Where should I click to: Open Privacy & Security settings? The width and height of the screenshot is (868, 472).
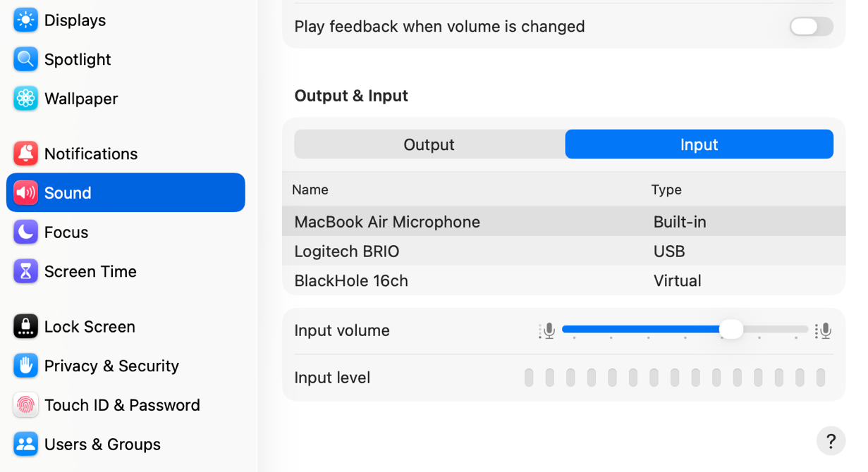point(25,366)
